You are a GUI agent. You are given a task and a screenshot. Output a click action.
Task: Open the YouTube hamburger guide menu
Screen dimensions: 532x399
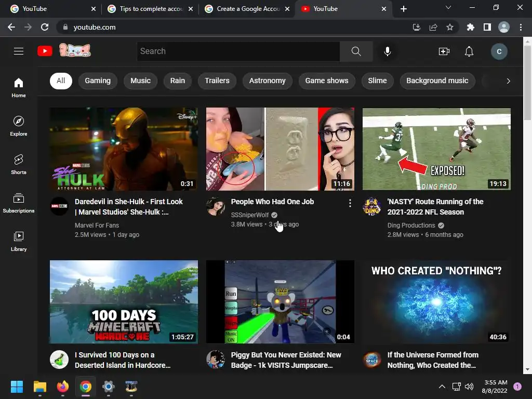click(x=19, y=51)
